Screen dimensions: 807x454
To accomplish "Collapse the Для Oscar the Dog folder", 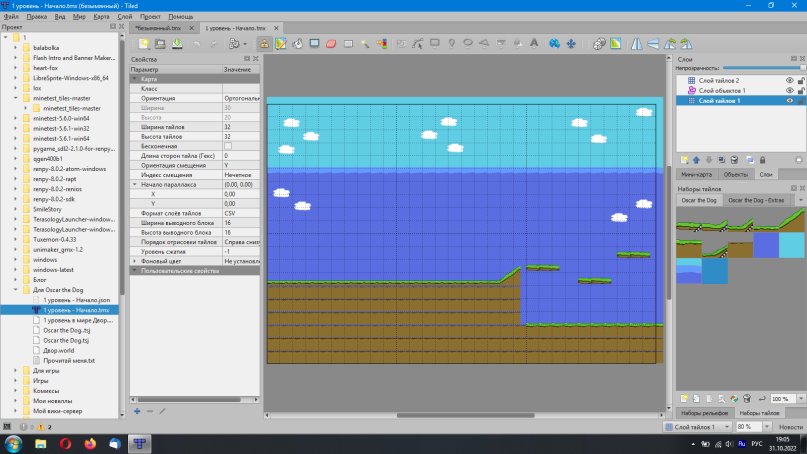I will click(15, 290).
